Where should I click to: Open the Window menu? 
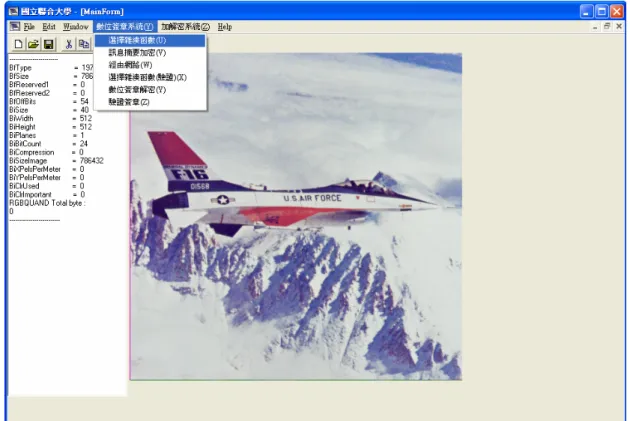coord(76,27)
